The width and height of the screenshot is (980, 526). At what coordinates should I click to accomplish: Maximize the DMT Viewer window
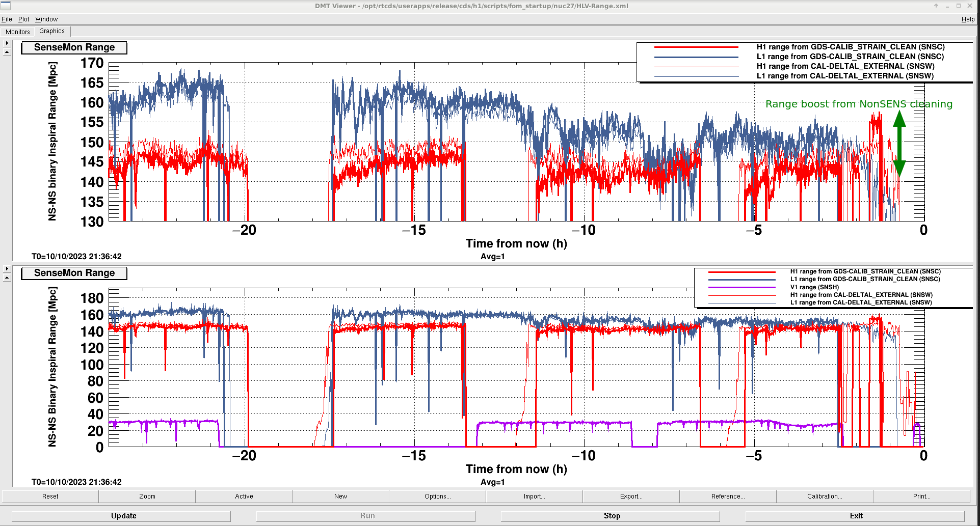coord(958,6)
